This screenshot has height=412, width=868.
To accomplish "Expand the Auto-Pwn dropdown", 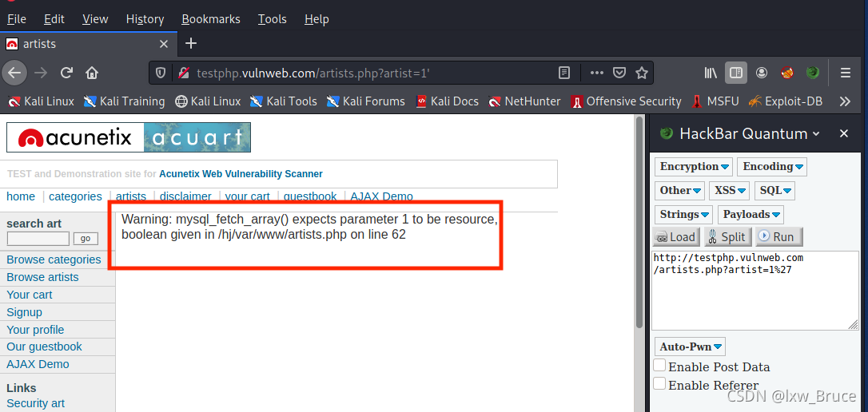I will click(x=690, y=347).
